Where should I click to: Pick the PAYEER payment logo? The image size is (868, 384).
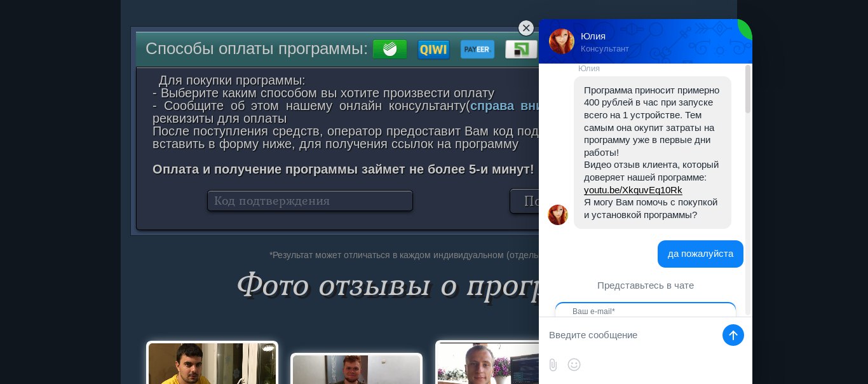[x=477, y=50]
